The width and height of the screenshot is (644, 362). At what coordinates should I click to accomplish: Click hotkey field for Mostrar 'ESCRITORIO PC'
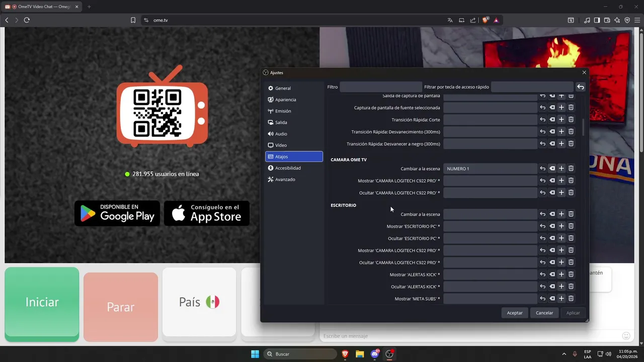[x=490, y=226]
